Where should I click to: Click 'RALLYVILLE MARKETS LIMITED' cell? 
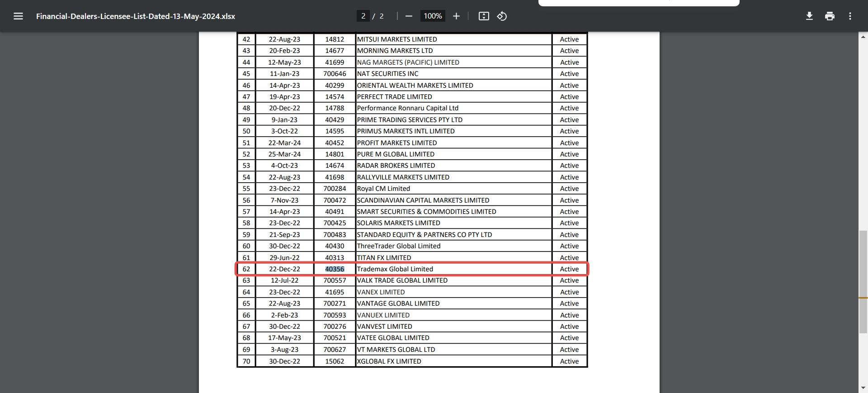(453, 177)
